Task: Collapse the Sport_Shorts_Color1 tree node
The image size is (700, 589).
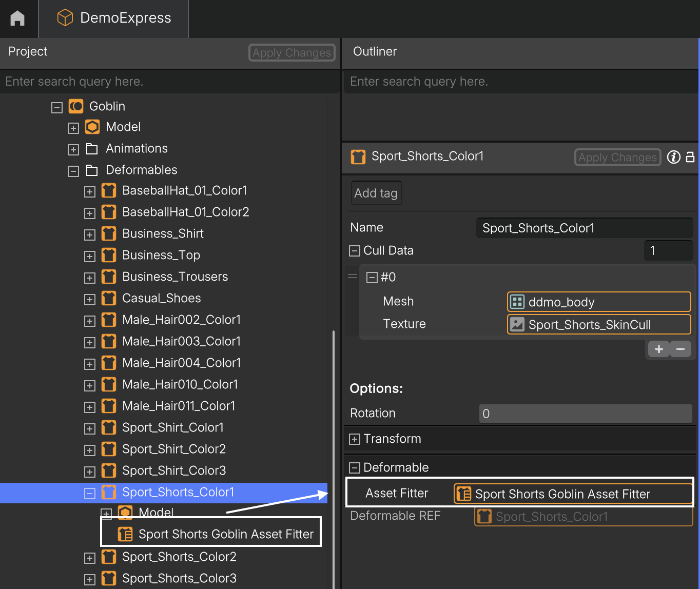Action: 90,493
